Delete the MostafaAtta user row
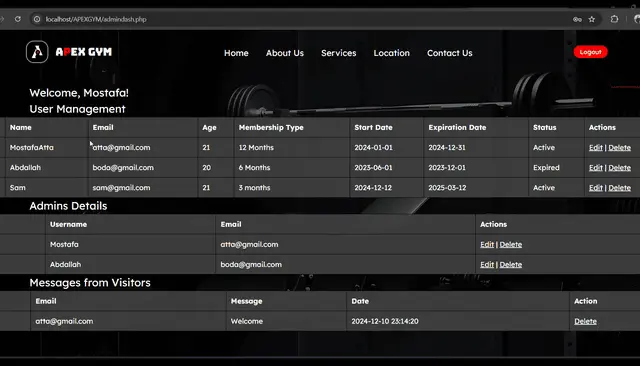Viewport: 640px width, 366px height. click(619, 148)
